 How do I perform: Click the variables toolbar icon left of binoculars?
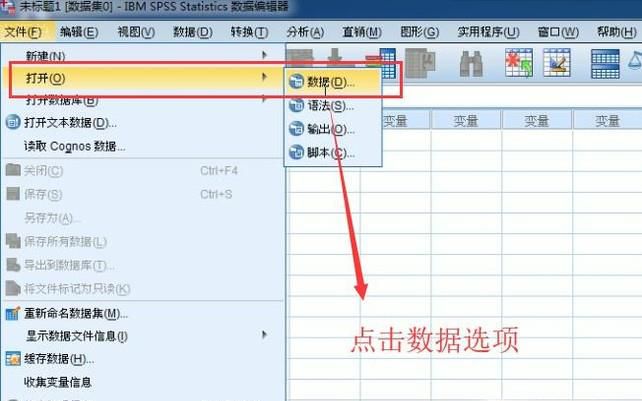pos(420,63)
